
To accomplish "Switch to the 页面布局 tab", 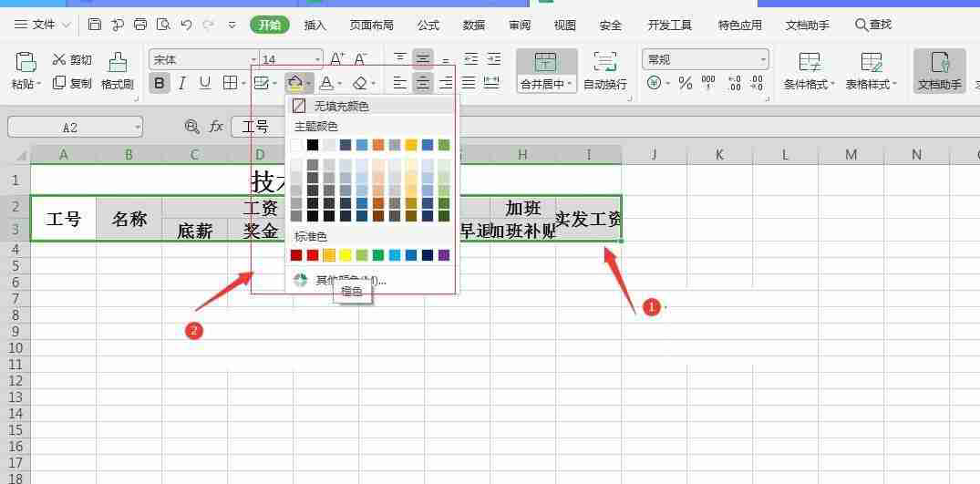I will 371,26.
